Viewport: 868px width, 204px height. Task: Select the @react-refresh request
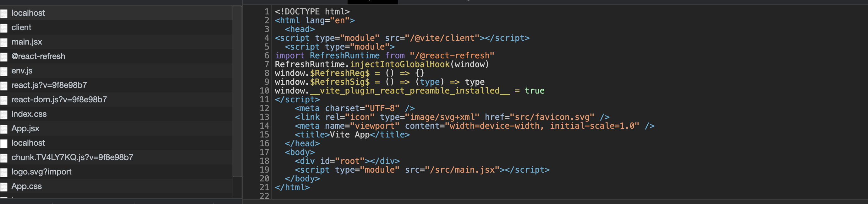(116, 56)
